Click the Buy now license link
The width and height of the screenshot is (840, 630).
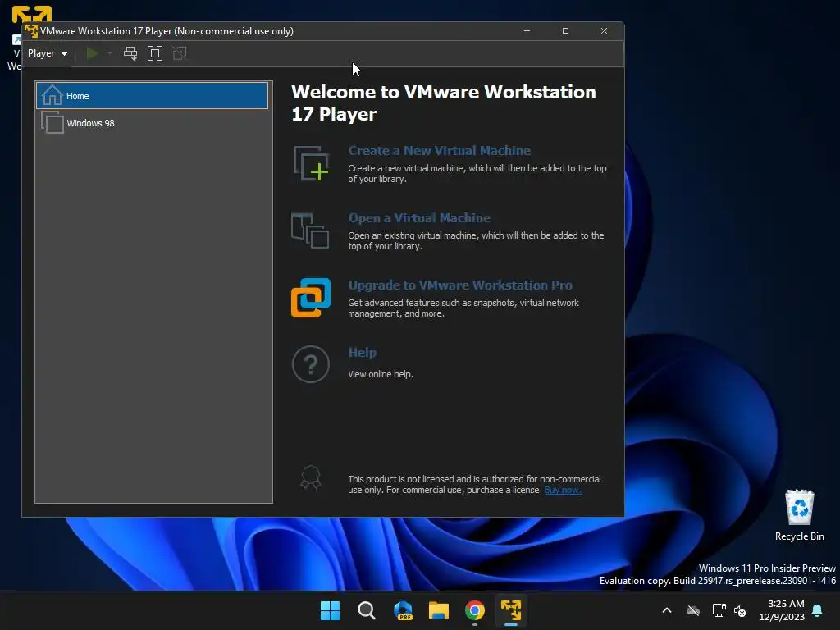pyautogui.click(x=563, y=491)
